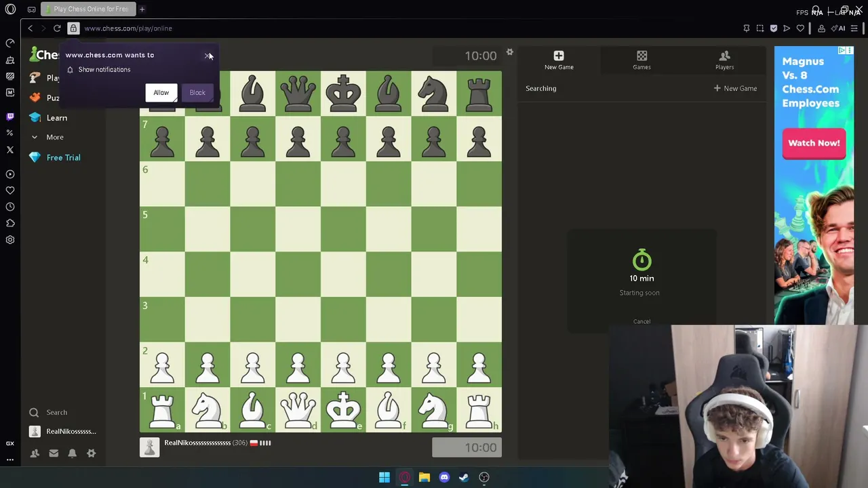This screenshot has width=868, height=488.
Task: Open chess.com notifications bell
Action: (73, 453)
